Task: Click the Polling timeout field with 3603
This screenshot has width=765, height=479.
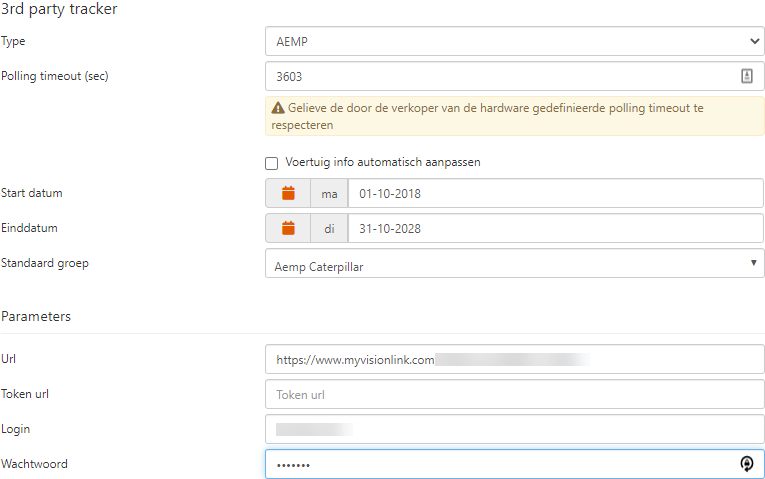Action: (500, 76)
